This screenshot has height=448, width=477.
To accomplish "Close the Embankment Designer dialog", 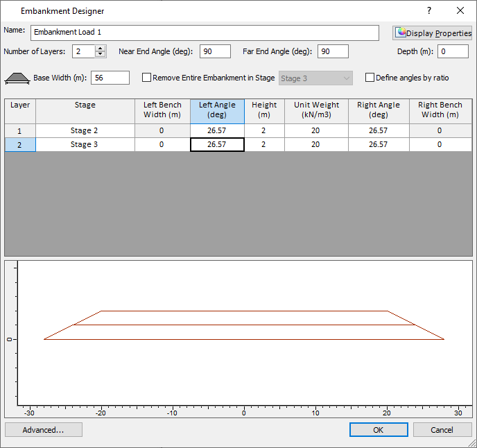I will point(460,11).
